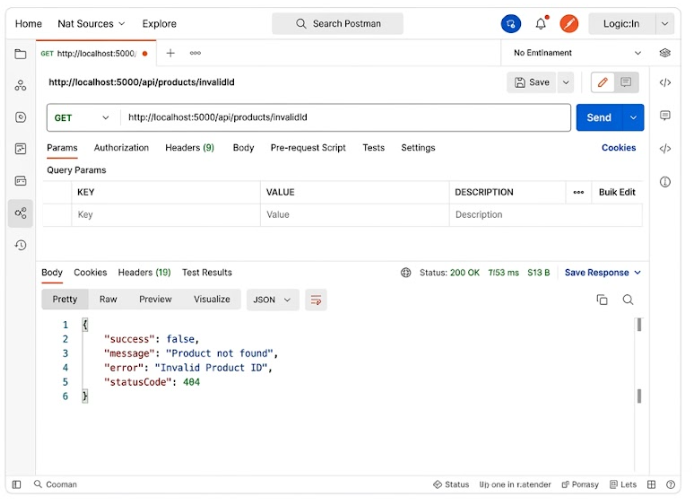This screenshot has width=692, height=502.
Task: Switch to the response Cookies tab
Action: [90, 273]
